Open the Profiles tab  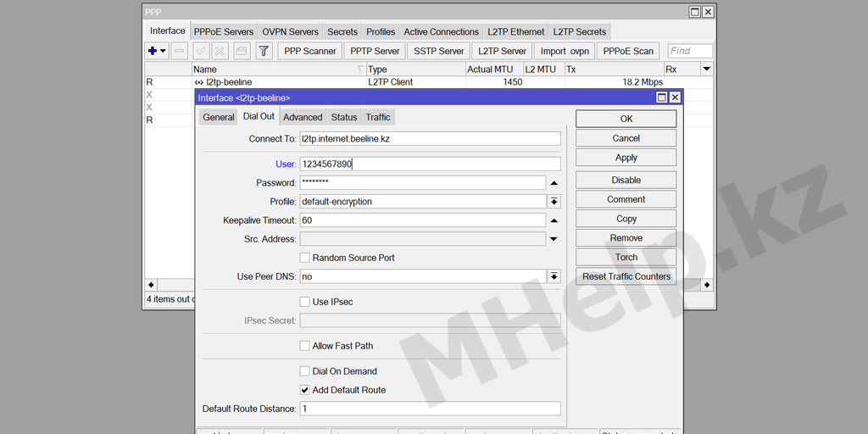pyautogui.click(x=381, y=31)
